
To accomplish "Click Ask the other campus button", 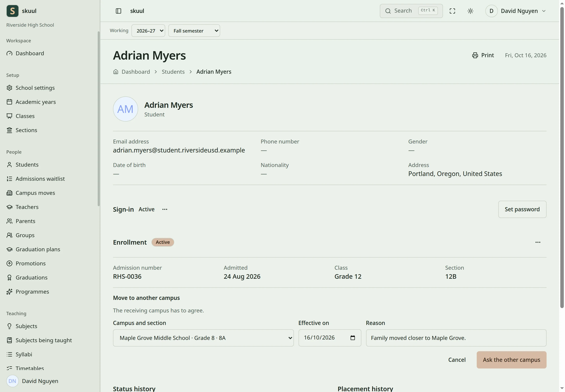I will pos(511,360).
